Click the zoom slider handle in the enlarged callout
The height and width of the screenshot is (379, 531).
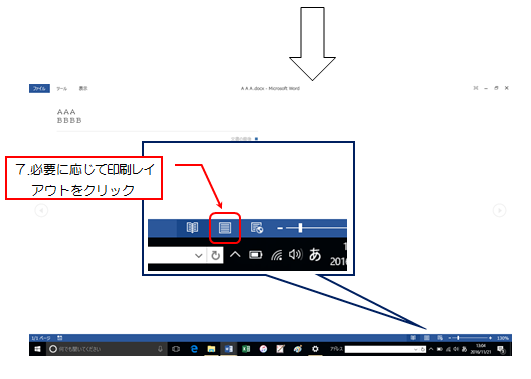300,228
